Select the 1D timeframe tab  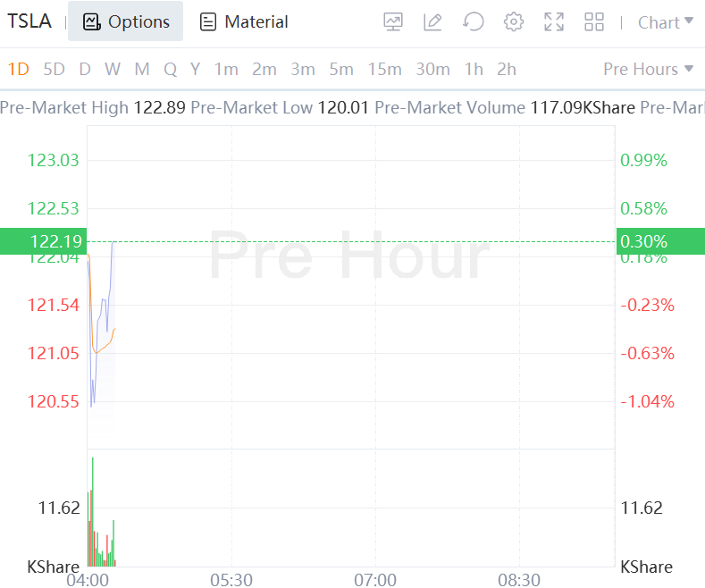pyautogui.click(x=19, y=69)
